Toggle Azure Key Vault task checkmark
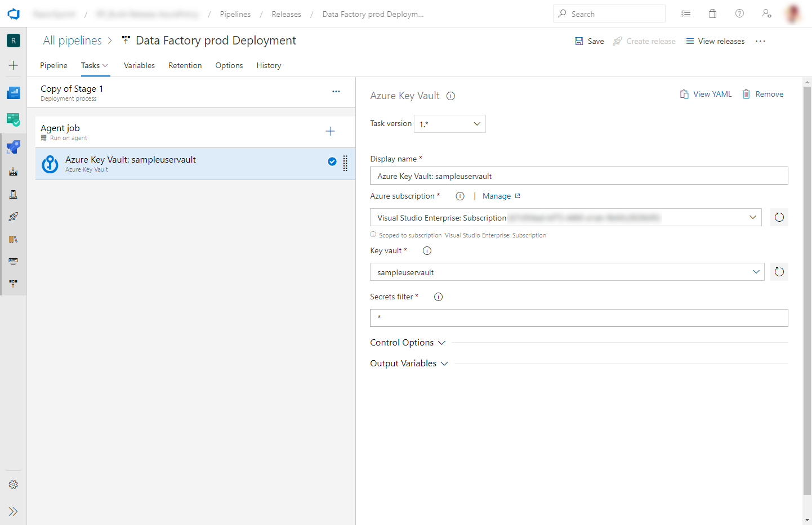The image size is (812, 525). [332, 161]
